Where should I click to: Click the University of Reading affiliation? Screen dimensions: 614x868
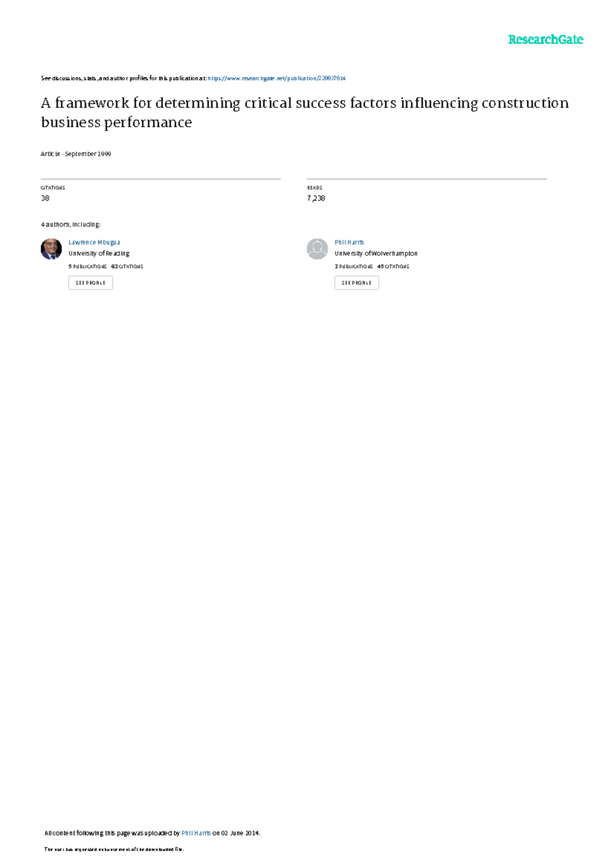(x=99, y=254)
